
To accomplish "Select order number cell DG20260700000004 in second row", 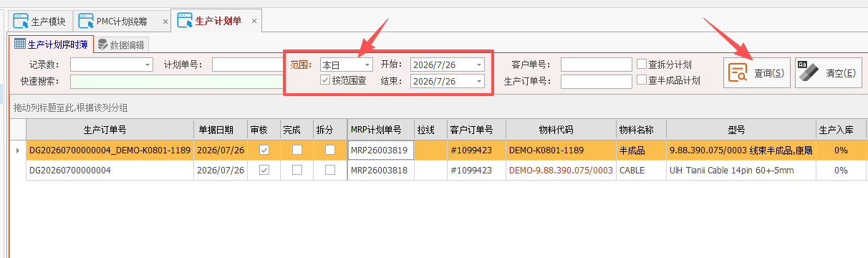I will tap(110, 170).
